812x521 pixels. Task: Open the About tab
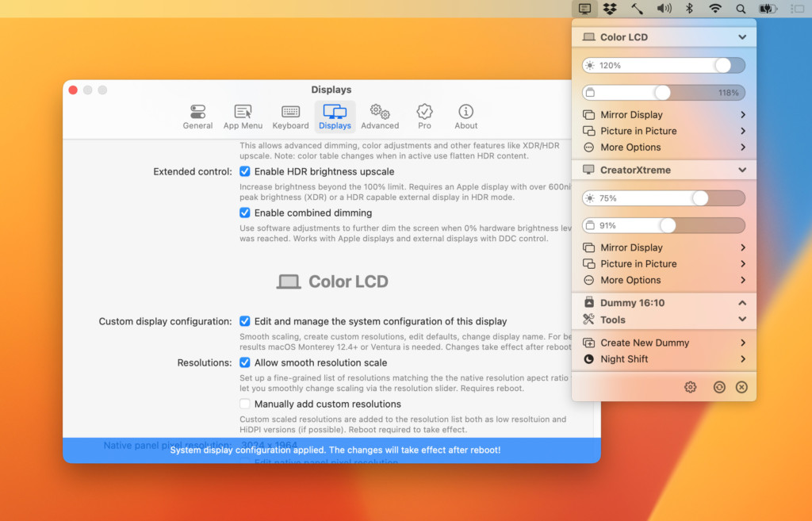click(x=465, y=117)
